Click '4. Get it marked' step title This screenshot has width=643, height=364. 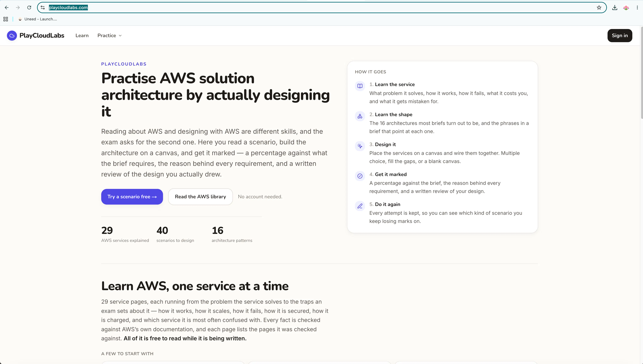(x=388, y=174)
